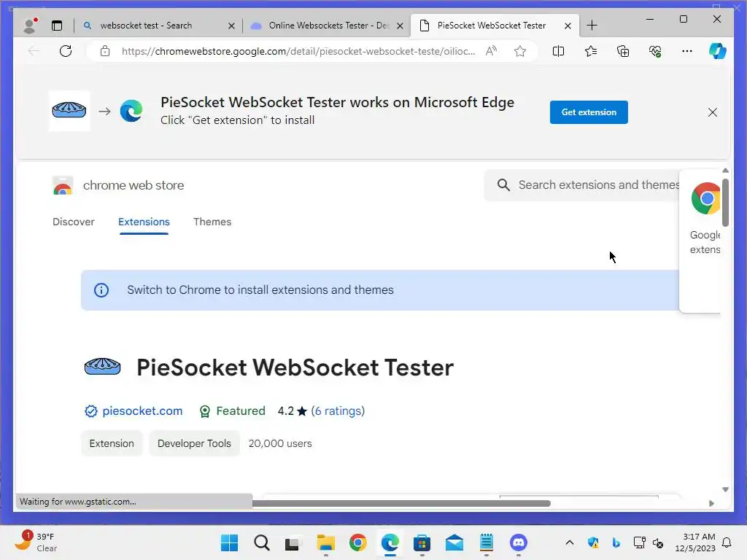
Task: Click the page vertical scrollbar thumb
Action: coord(725,203)
